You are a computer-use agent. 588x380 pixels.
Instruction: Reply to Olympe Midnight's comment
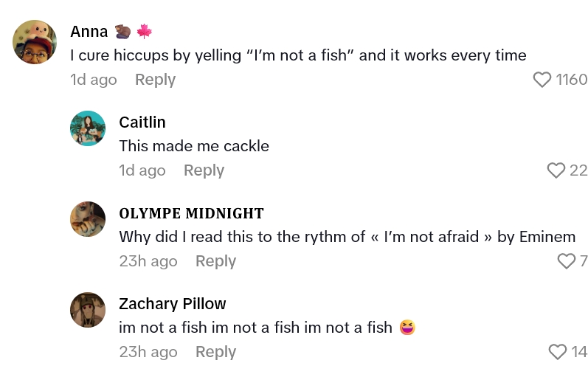pyautogui.click(x=215, y=261)
